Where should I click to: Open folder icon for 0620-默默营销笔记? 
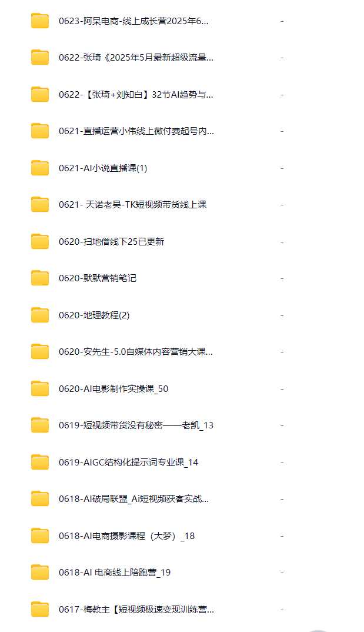point(40,278)
